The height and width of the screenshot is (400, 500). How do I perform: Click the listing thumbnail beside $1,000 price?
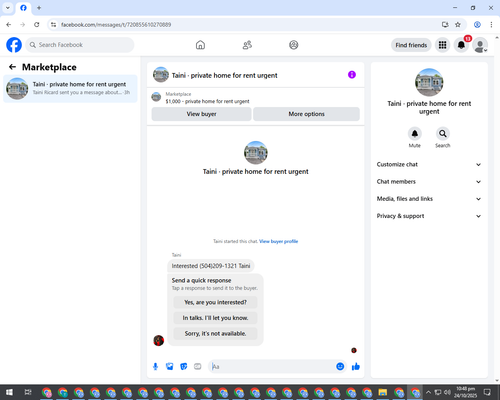[x=156, y=97]
